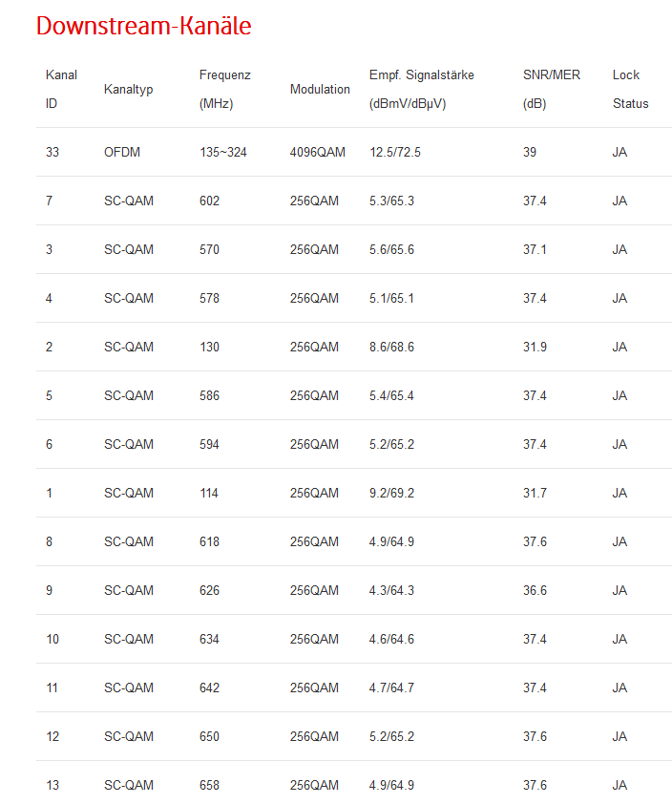Click the Kanaltyp column header

click(x=128, y=90)
